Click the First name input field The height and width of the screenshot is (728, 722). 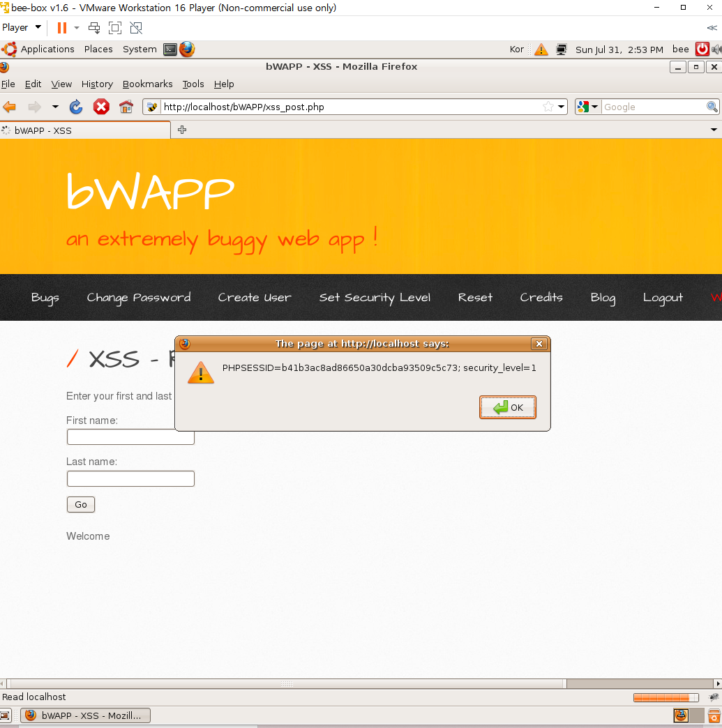coord(130,437)
